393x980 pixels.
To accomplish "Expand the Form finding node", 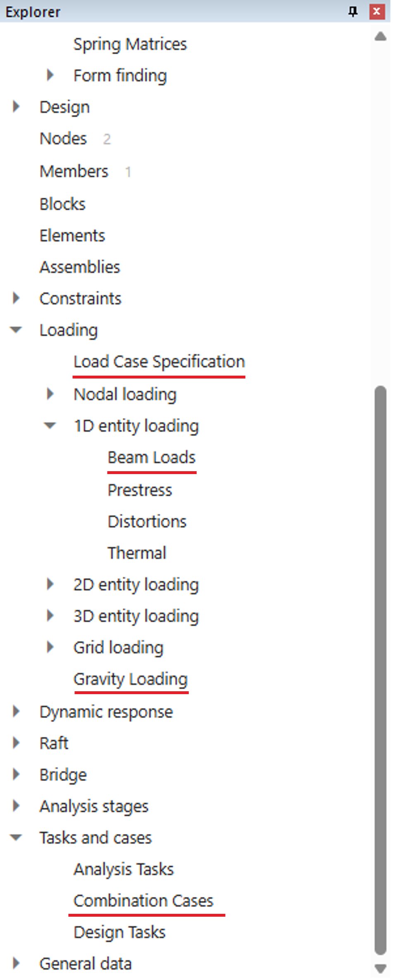I will point(50,75).
